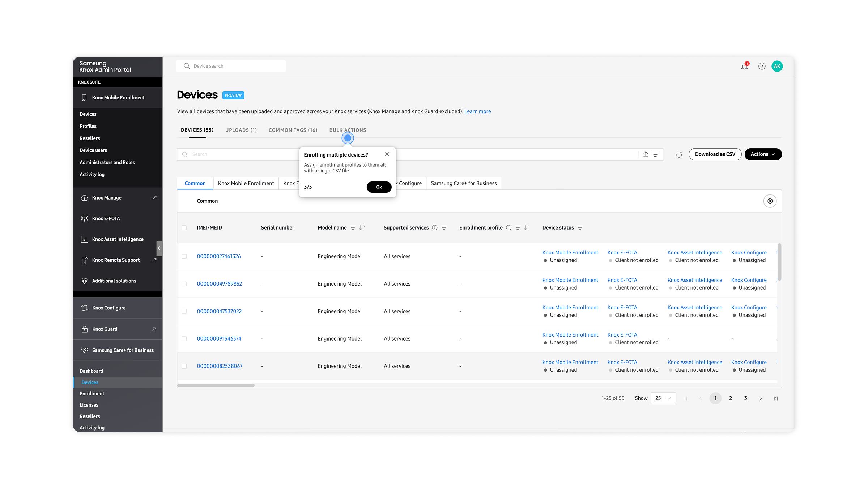Click the refresh devices icon
The height and width of the screenshot is (488, 868).
(x=679, y=155)
